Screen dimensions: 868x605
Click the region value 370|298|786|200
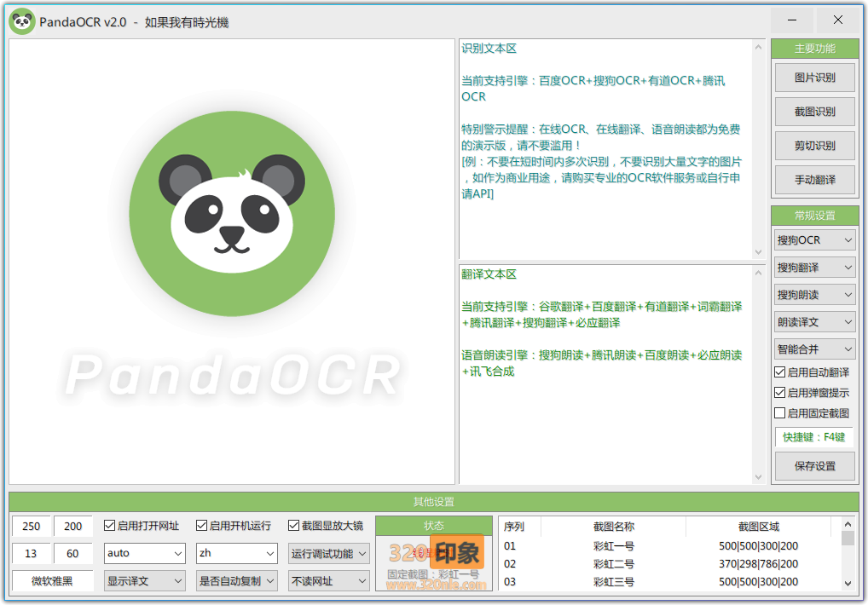click(758, 564)
